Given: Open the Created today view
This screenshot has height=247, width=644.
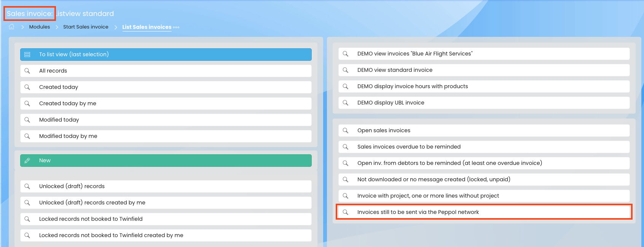Looking at the screenshot, I should tap(166, 87).
